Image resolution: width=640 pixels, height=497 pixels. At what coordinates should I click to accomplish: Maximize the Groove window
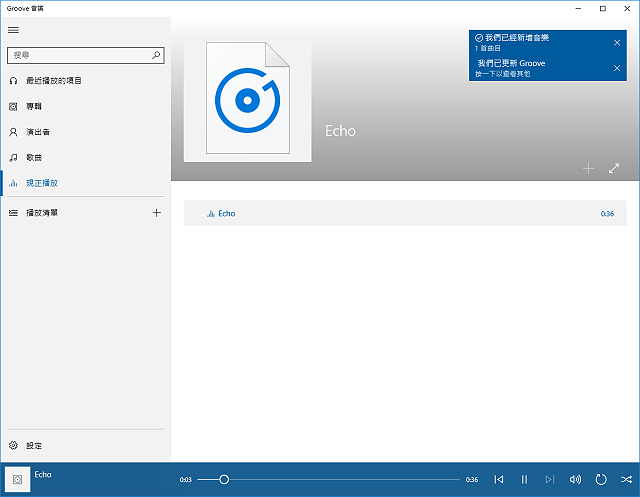603,9
